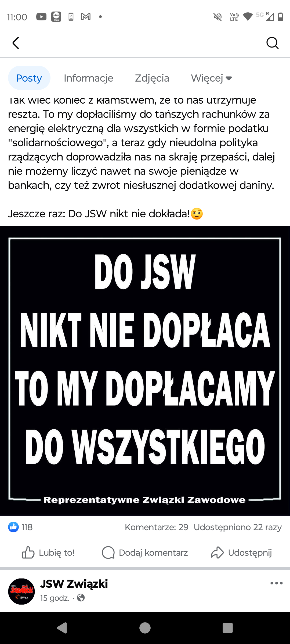Switch to the Informacje tab
Image resolution: width=290 pixels, height=644 pixels.
(x=88, y=78)
